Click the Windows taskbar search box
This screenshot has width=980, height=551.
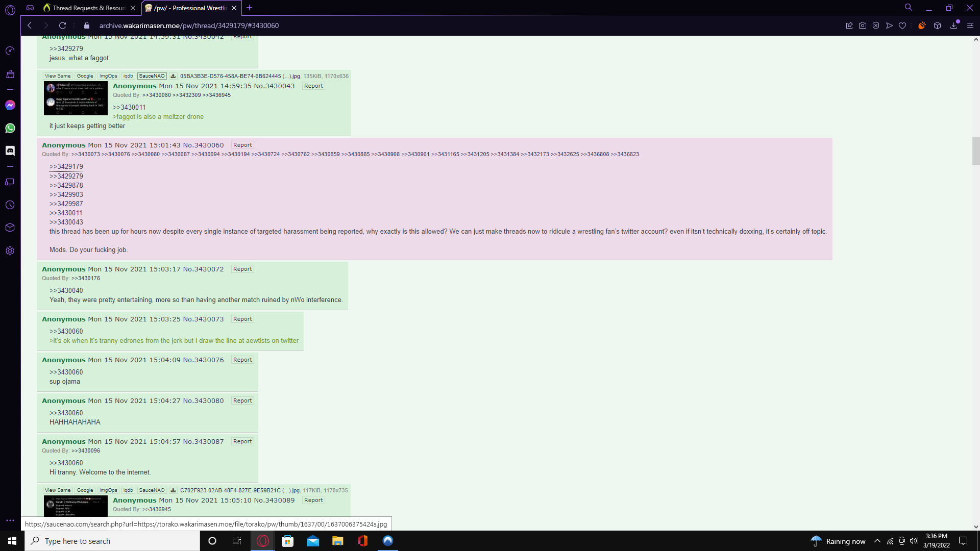tap(112, 541)
